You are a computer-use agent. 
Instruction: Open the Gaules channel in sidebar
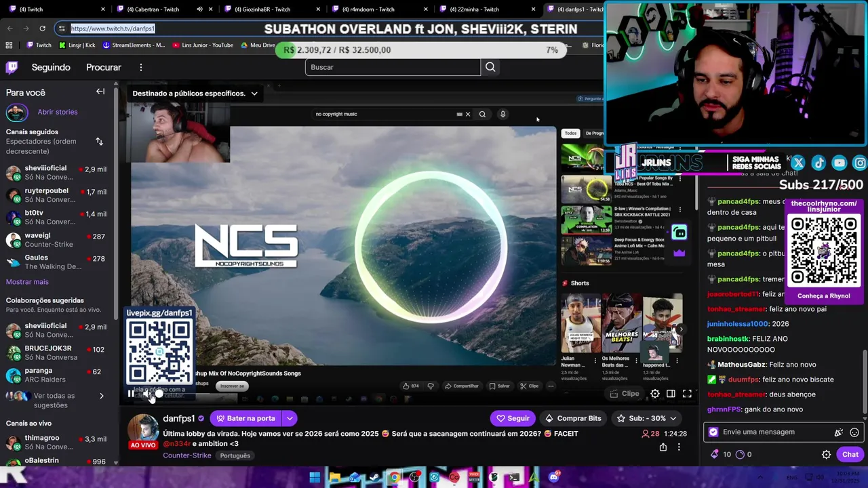coord(59,262)
